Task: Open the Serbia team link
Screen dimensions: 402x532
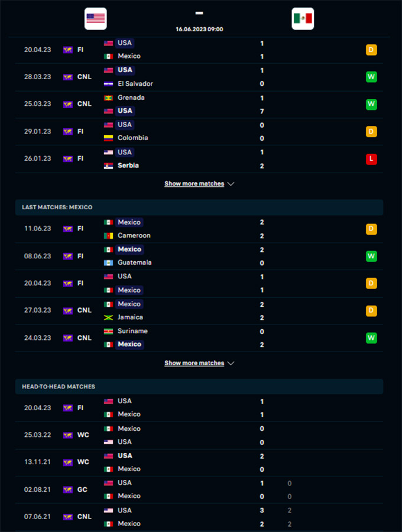Action: pos(128,166)
